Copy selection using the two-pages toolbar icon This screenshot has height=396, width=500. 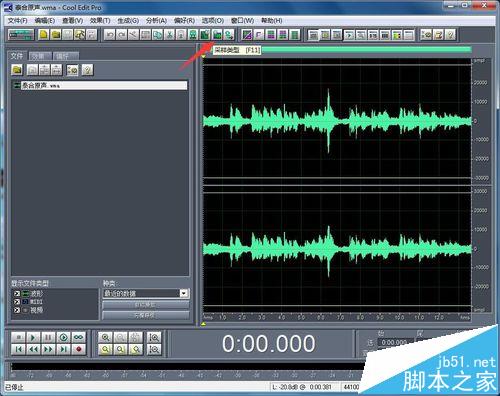coord(157,35)
